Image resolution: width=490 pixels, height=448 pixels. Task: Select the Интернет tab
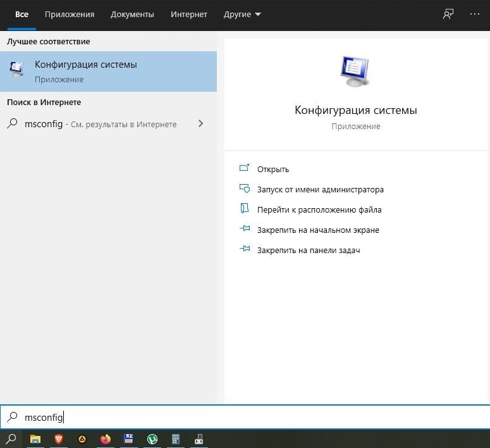[189, 15]
